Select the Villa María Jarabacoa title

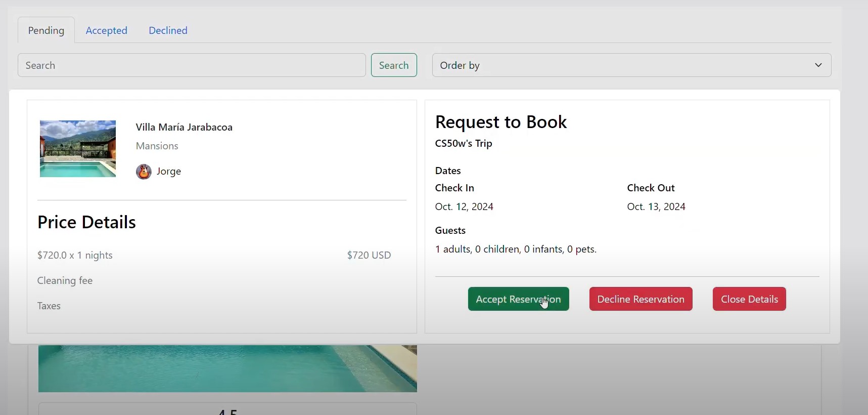point(184,127)
